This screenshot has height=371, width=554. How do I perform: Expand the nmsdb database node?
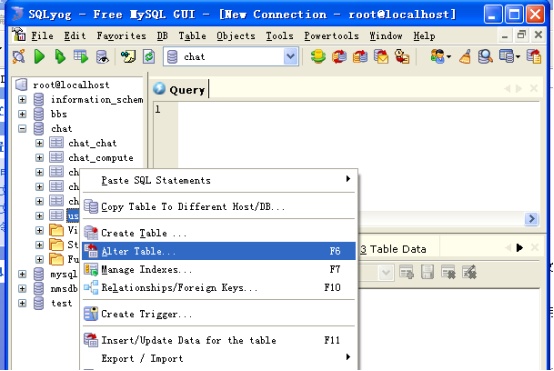pos(22,289)
